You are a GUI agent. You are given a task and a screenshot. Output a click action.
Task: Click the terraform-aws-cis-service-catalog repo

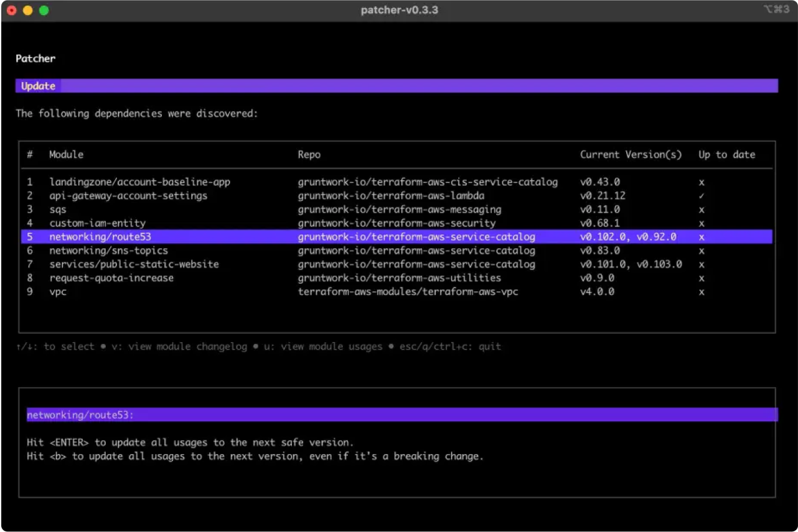pyautogui.click(x=428, y=182)
